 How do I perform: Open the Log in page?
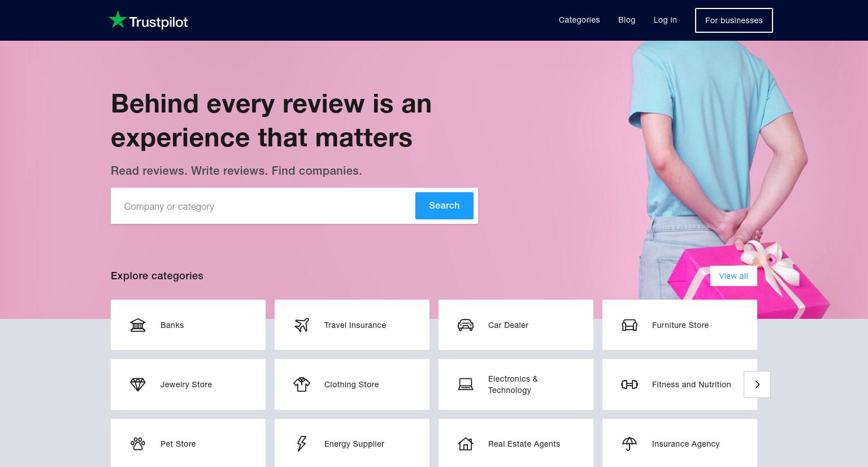click(x=665, y=20)
